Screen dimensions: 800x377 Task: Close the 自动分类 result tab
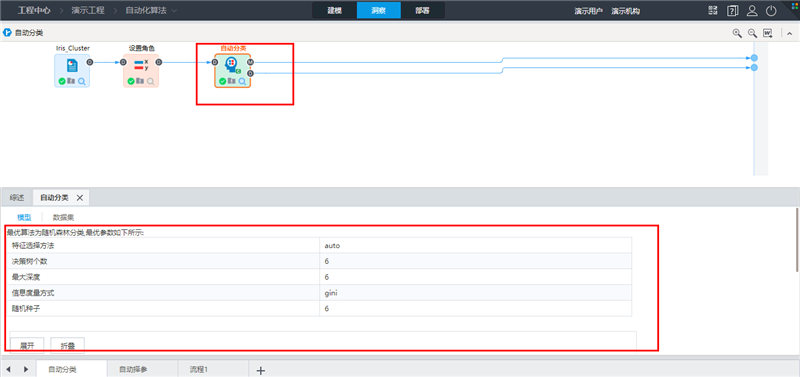tap(80, 198)
